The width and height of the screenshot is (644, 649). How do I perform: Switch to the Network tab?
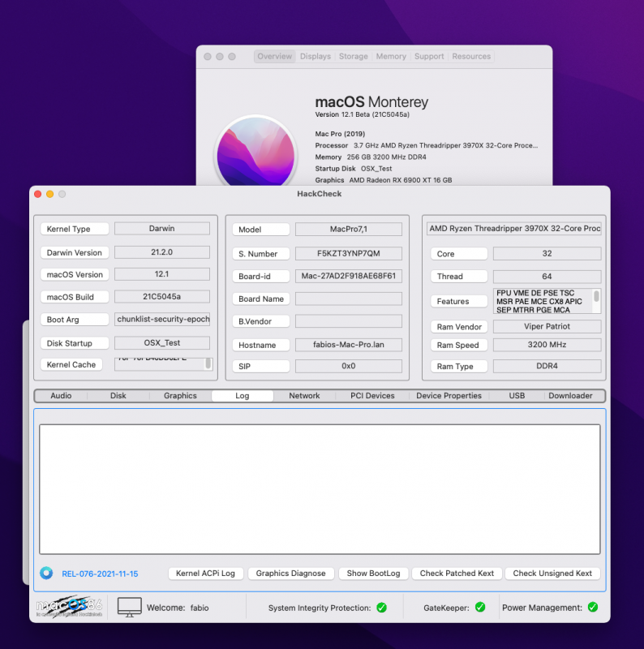[304, 396]
